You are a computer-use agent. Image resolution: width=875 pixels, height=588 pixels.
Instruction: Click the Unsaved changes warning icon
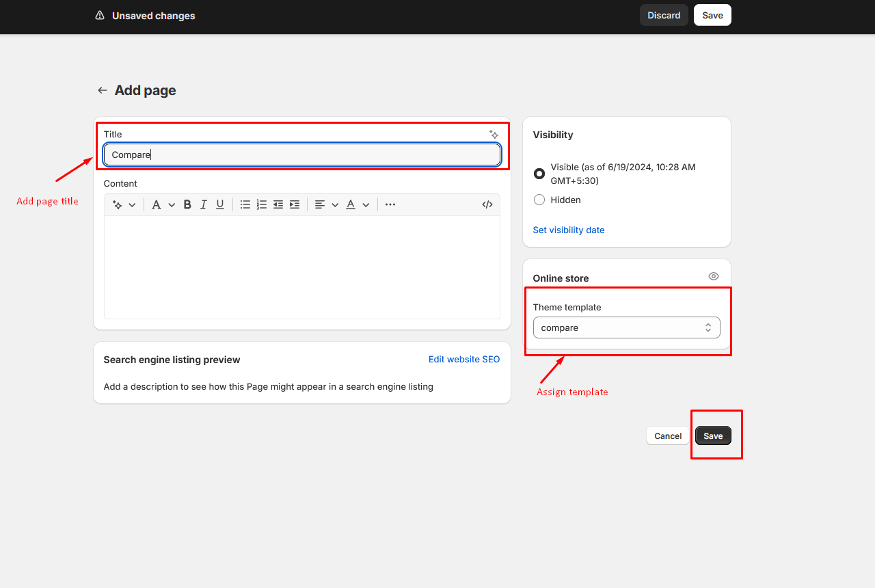(100, 15)
